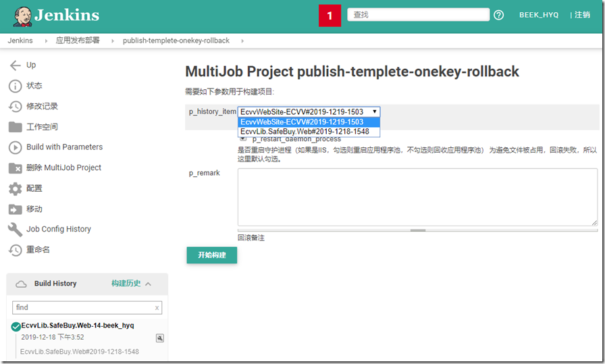Open 构建历史 trend link

pyautogui.click(x=126, y=284)
